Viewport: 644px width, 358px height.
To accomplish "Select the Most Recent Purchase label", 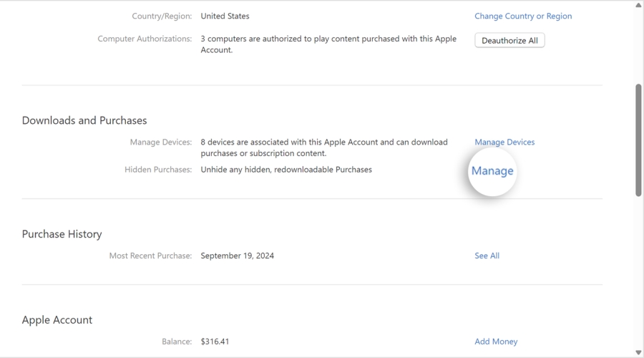I will click(x=150, y=256).
